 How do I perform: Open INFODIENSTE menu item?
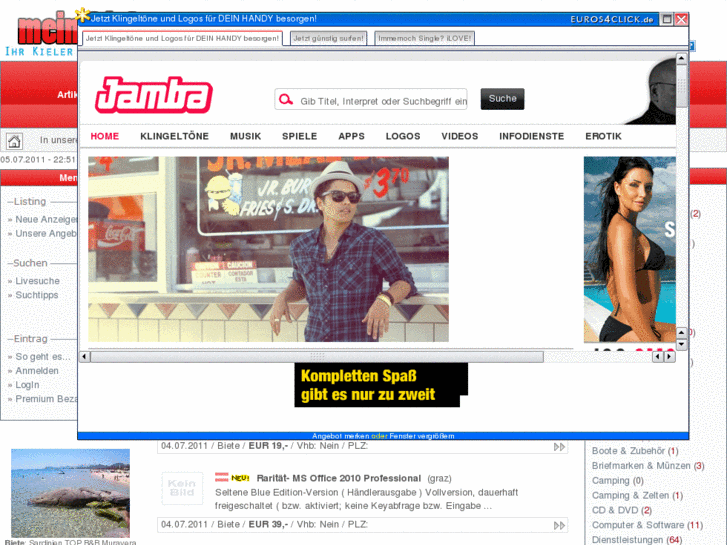[x=531, y=136]
